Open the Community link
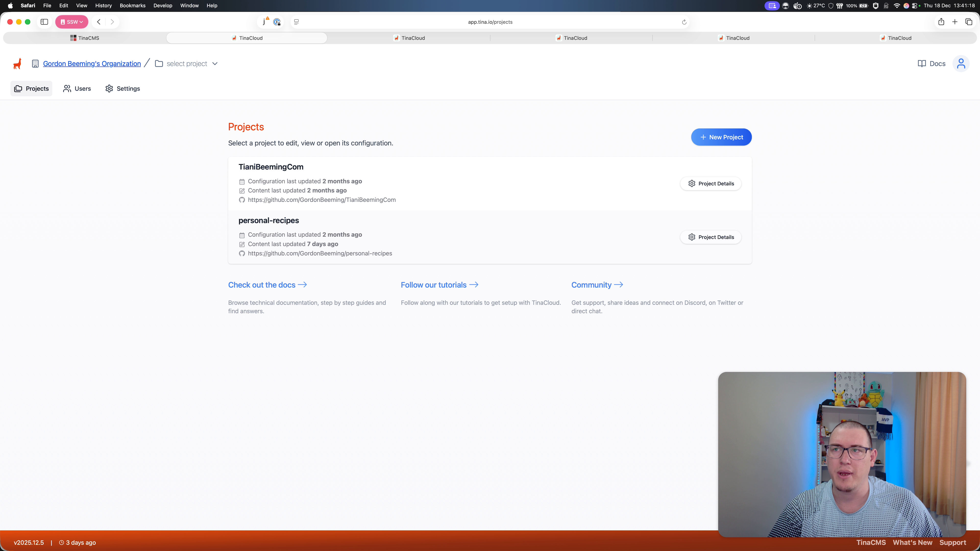This screenshot has height=551, width=980. [x=597, y=285]
